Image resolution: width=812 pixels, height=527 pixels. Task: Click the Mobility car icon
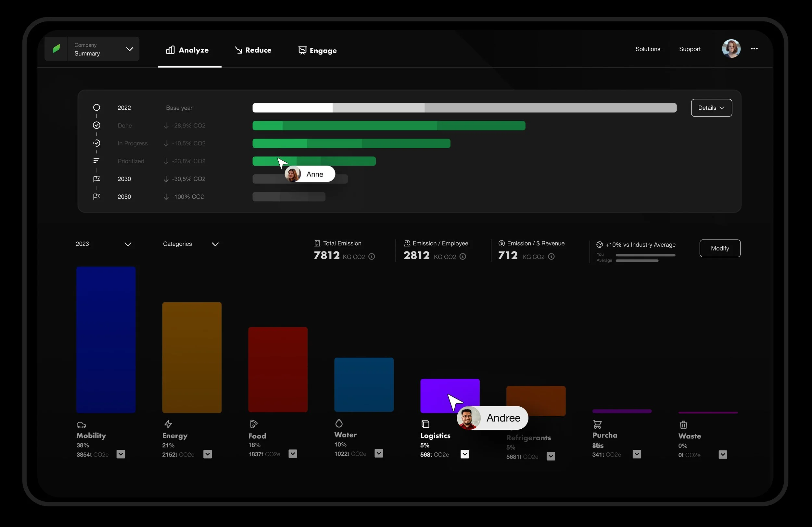point(81,425)
